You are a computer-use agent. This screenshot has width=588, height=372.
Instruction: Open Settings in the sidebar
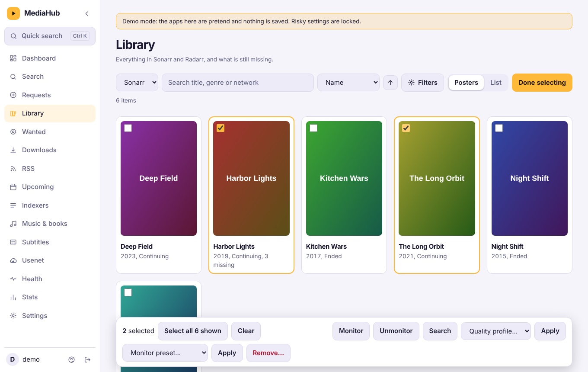click(x=50, y=316)
